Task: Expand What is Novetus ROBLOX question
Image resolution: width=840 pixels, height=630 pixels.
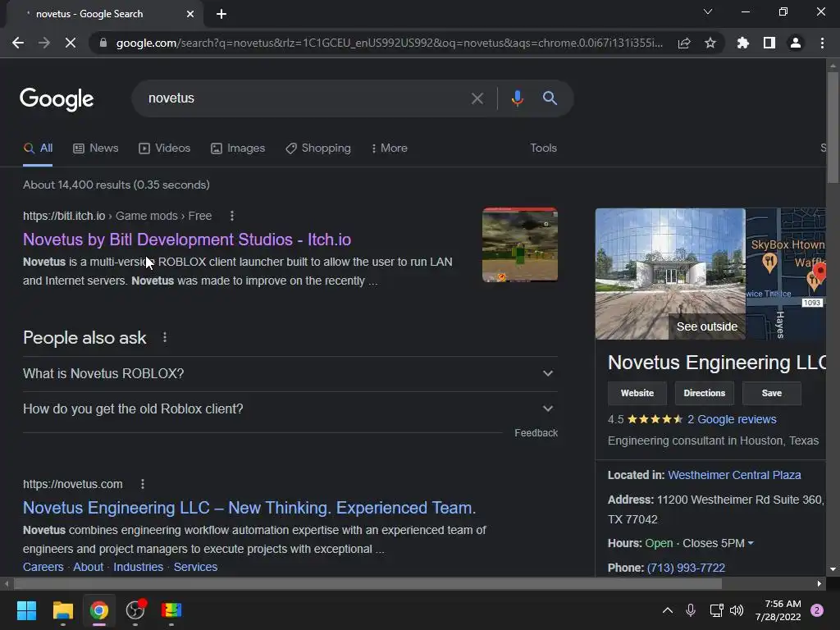Action: pos(290,373)
